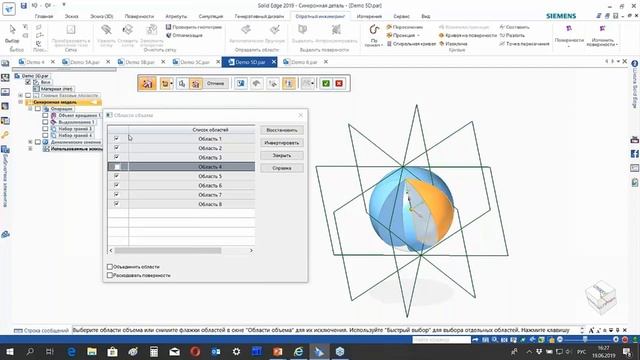Click the orange icon left of Отмена
Image resolution: width=640 pixels, height=360 pixels.
pos(196,84)
